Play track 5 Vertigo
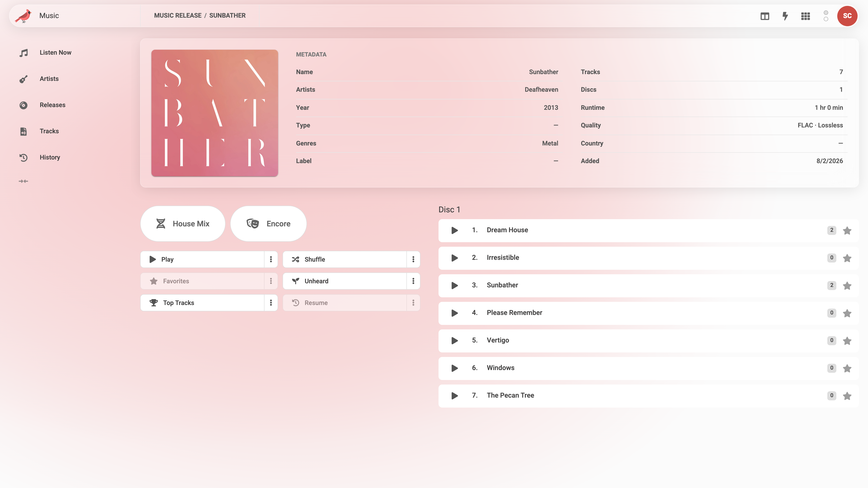Image resolution: width=868 pixels, height=488 pixels. (455, 341)
